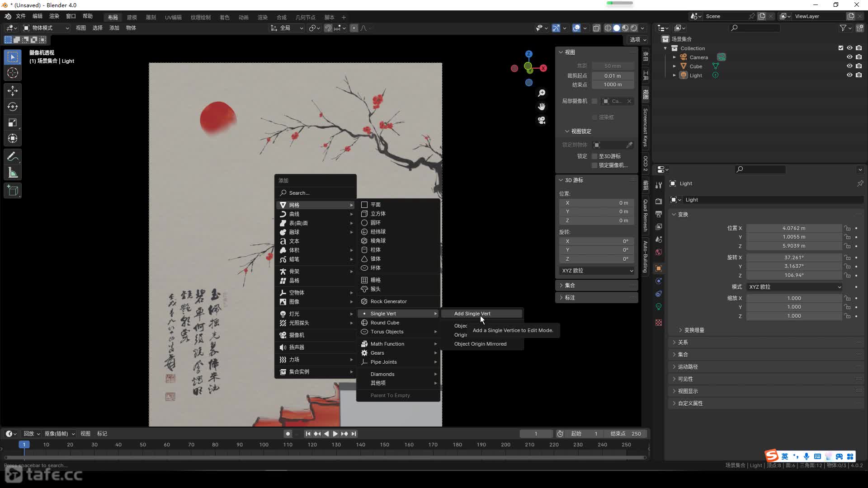Toggle camera view icon in viewport
Image resolution: width=868 pixels, height=488 pixels.
point(542,120)
